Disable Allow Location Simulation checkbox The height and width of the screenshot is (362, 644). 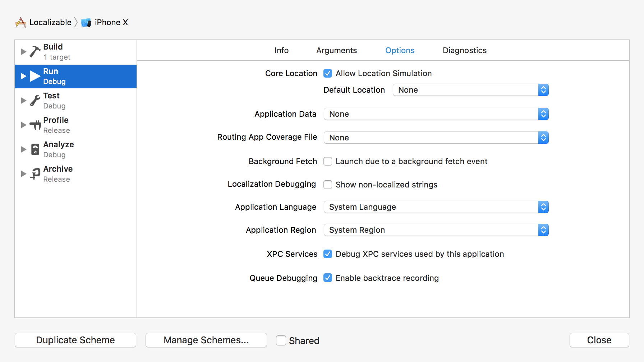tap(328, 74)
